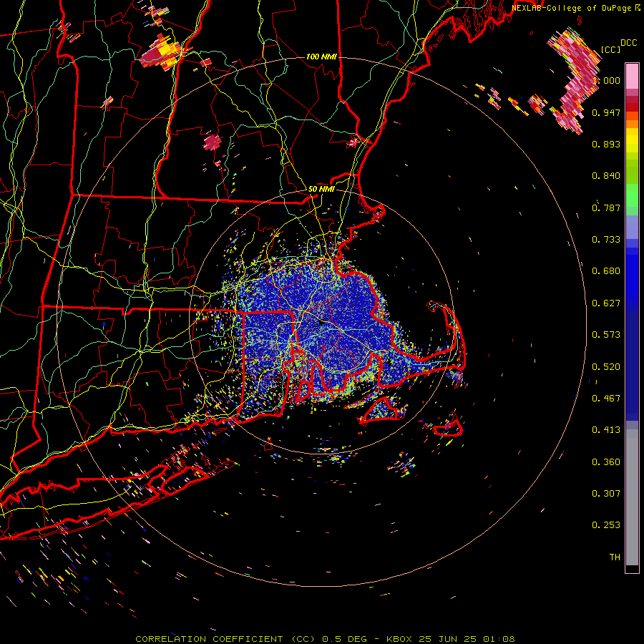644x644 pixels.
Task: Click the 0.787 color scale value
Action: pyautogui.click(x=606, y=208)
